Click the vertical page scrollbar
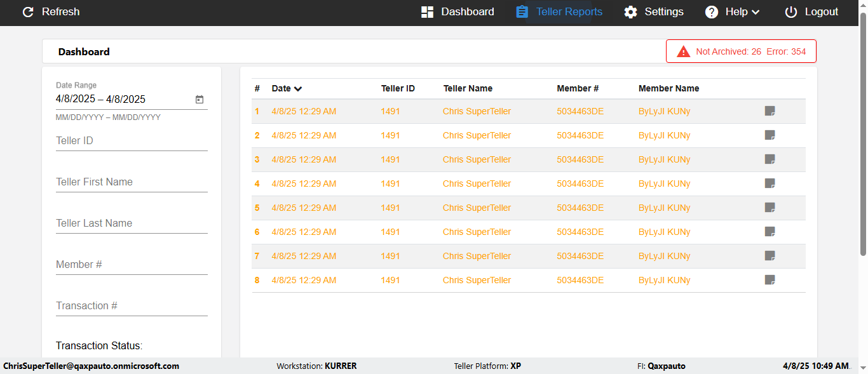This screenshot has width=868, height=374. point(863,133)
